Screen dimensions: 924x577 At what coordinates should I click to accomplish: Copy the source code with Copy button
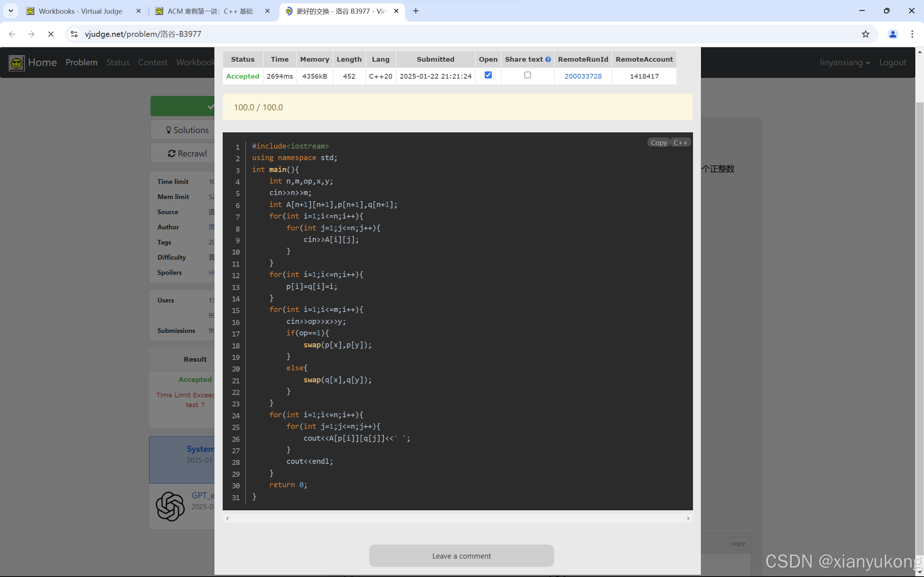pos(658,142)
